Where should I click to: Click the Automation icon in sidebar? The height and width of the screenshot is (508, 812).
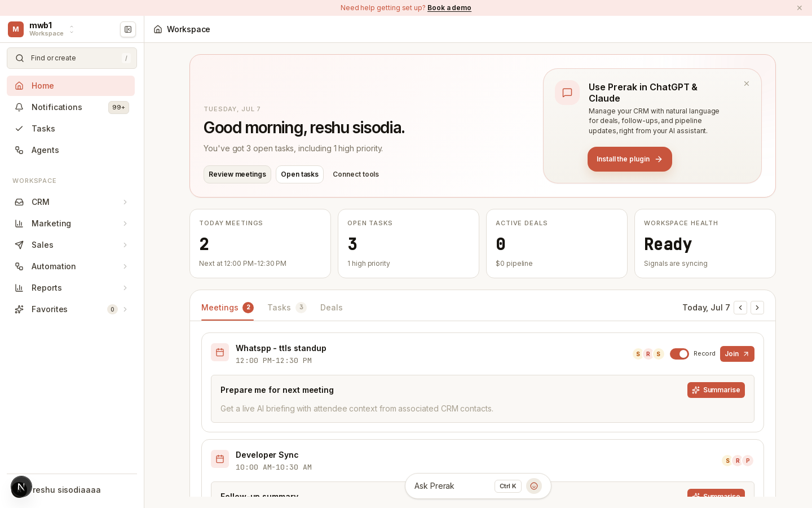point(19,266)
